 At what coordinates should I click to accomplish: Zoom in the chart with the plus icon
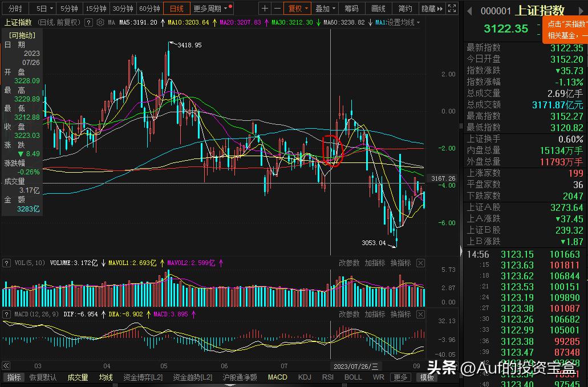265,8
